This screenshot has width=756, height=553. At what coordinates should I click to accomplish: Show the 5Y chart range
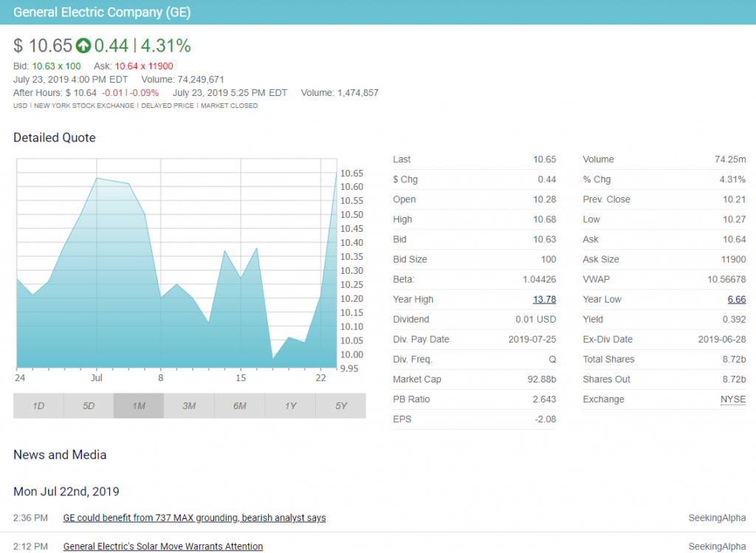pyautogui.click(x=341, y=405)
